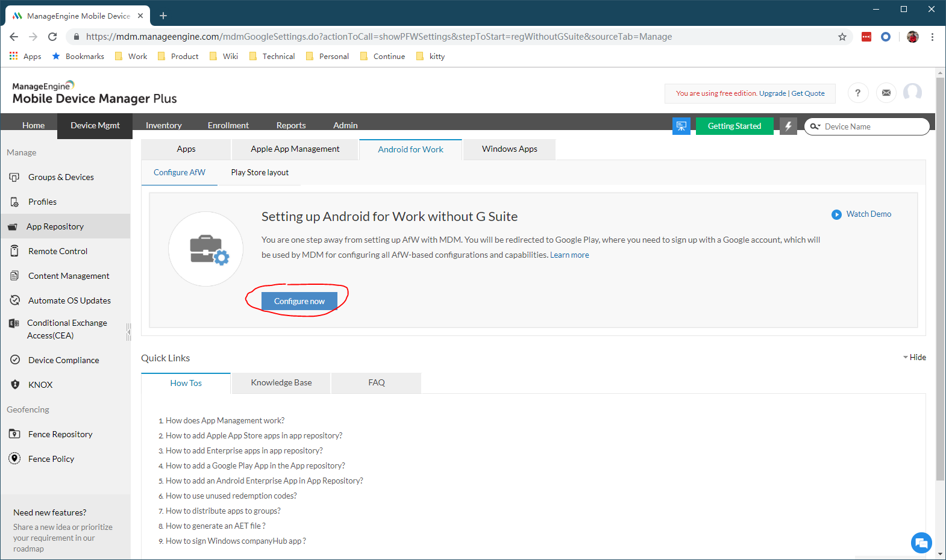Close the ManageEngine browser tab
Screen dimensions: 946x560
140,16
